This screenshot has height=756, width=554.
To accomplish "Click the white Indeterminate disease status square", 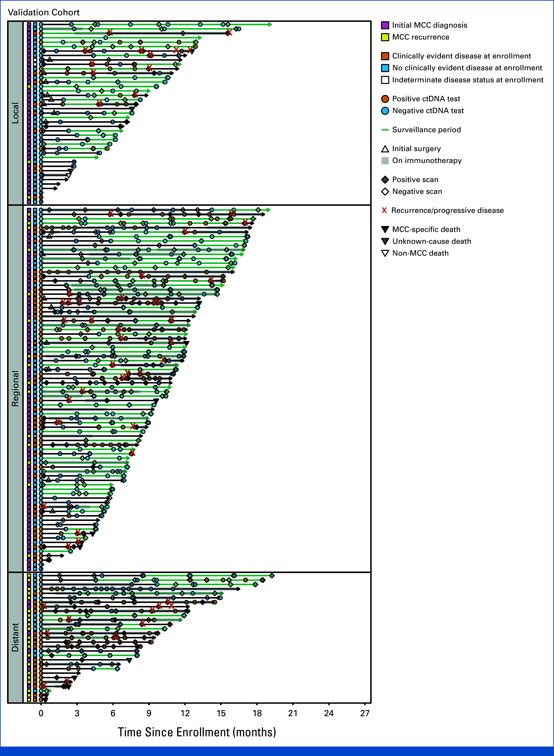I will tap(385, 80).
